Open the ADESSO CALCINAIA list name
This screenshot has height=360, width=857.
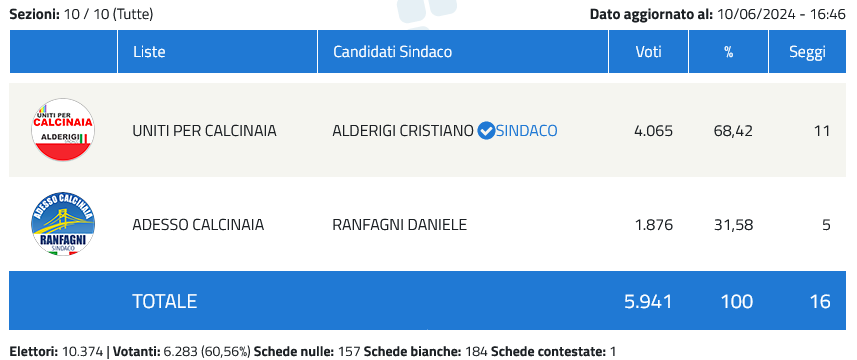(198, 225)
